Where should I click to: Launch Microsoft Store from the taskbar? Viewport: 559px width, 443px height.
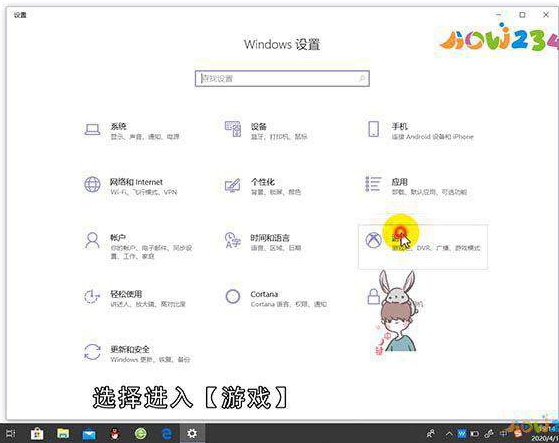(37, 434)
